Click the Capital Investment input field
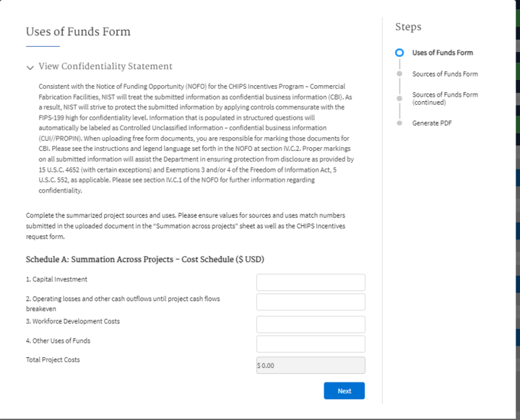Screen dimensions: 520x420 [x=311, y=282]
